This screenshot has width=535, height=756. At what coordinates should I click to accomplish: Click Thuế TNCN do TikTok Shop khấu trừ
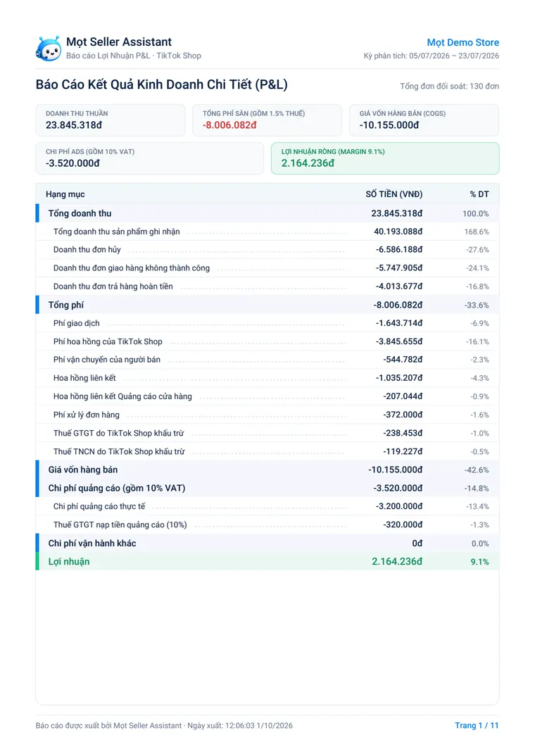coord(118,451)
